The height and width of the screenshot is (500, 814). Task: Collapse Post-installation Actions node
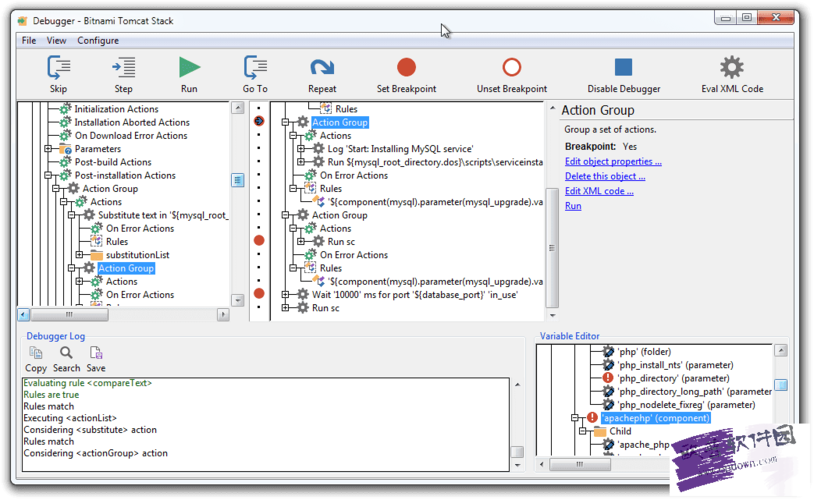click(x=48, y=175)
